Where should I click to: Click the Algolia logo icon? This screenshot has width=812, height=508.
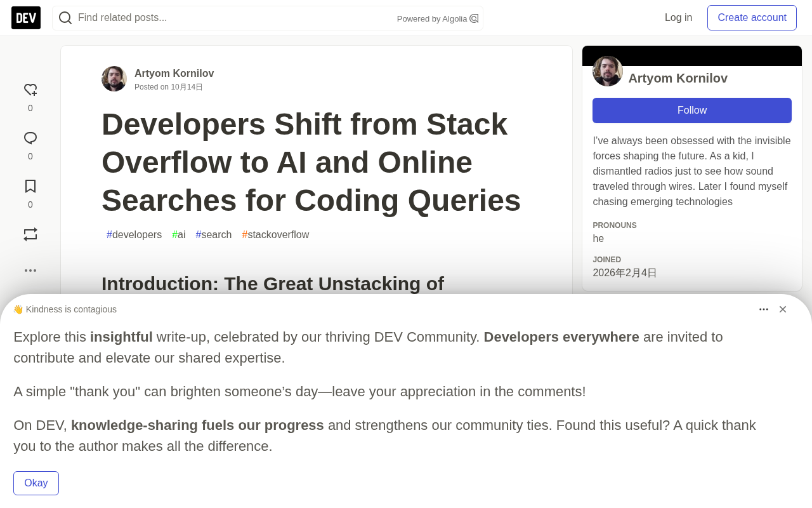click(474, 18)
